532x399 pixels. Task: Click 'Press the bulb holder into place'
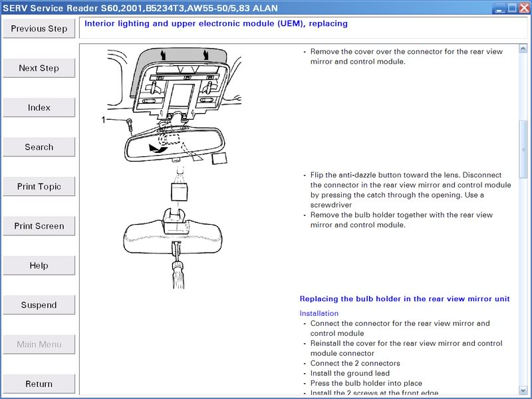click(x=366, y=384)
